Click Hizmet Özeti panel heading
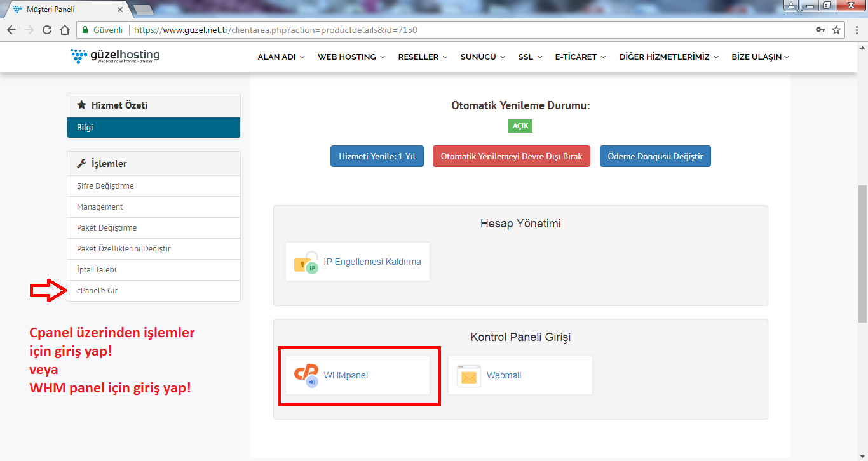Image resolution: width=868 pixels, height=461 pixels. 154,105
